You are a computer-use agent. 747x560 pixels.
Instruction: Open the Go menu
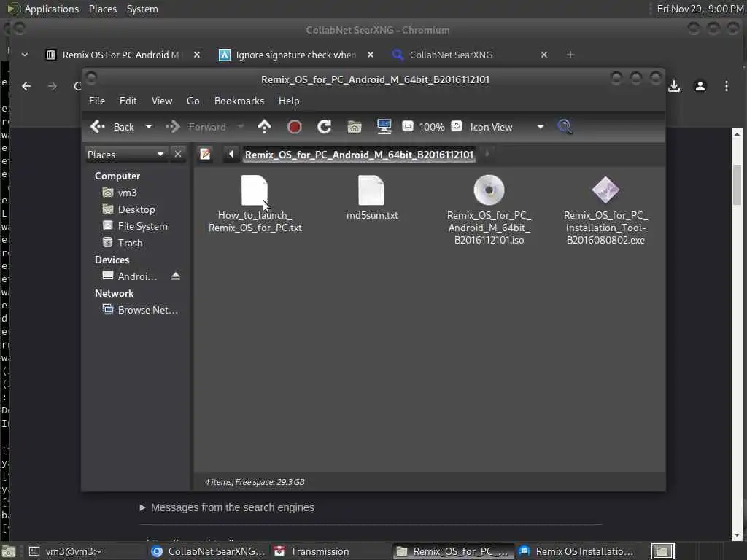click(x=193, y=101)
